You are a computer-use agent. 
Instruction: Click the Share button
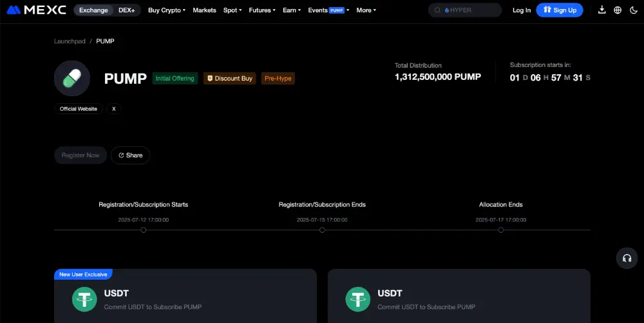tap(130, 155)
